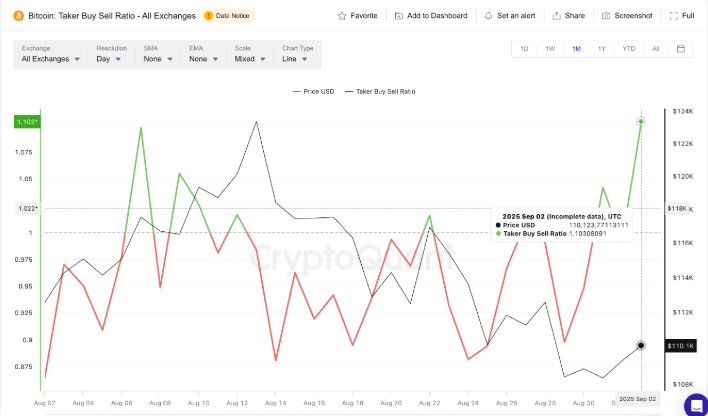
Task: Click the 1.022 axis marker label
Action: pyautogui.click(x=28, y=208)
